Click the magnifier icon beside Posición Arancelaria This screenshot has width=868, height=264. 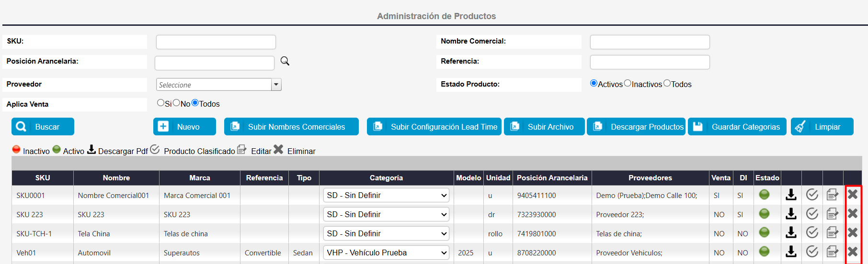click(x=285, y=61)
